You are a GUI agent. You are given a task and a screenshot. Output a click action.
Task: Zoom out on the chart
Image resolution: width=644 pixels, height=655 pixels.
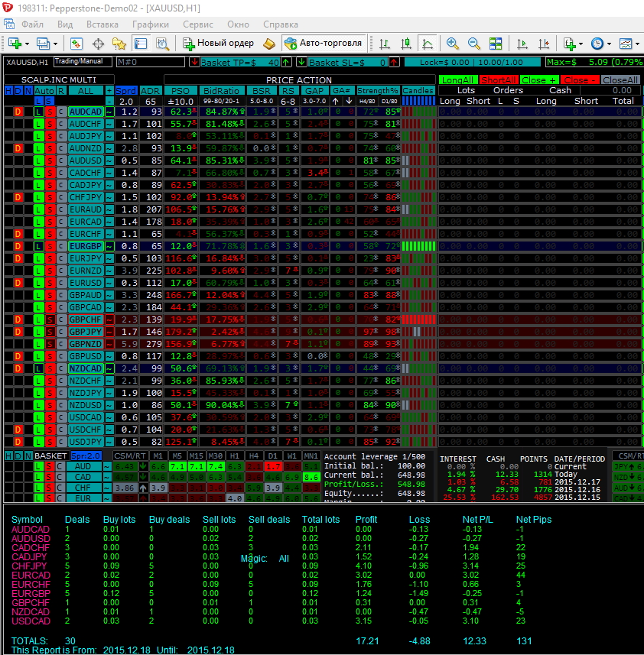474,44
